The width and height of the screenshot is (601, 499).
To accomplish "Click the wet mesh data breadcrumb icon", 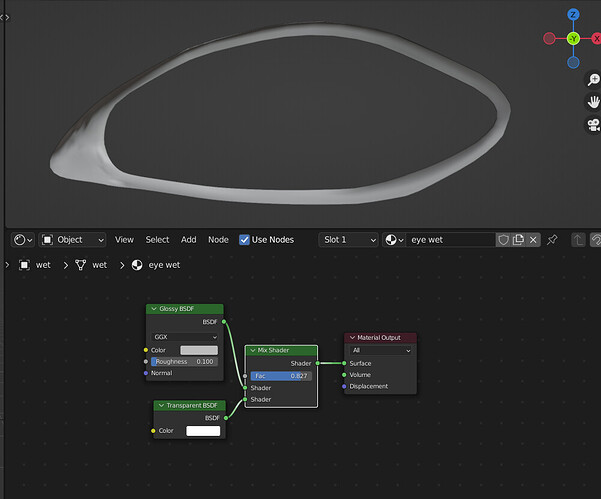I will pyautogui.click(x=80, y=265).
